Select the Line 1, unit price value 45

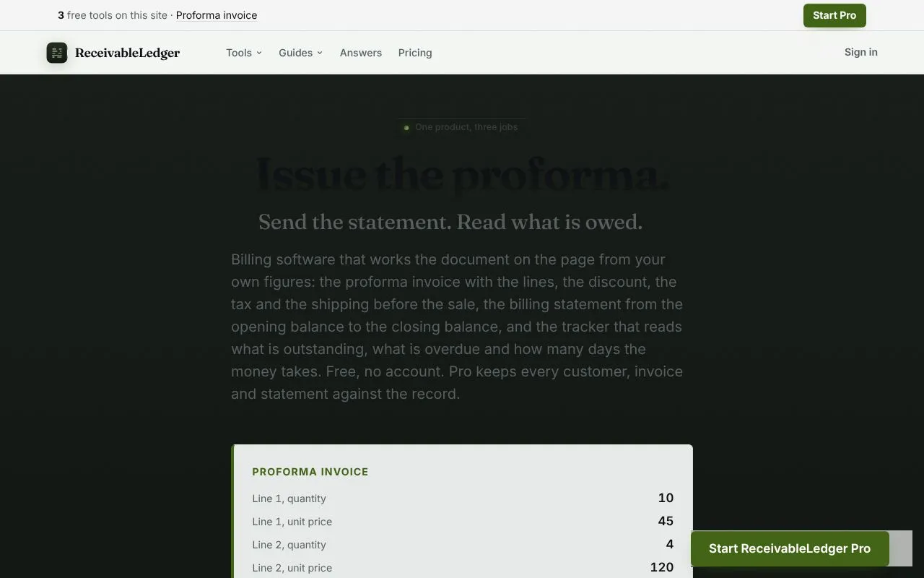(666, 521)
